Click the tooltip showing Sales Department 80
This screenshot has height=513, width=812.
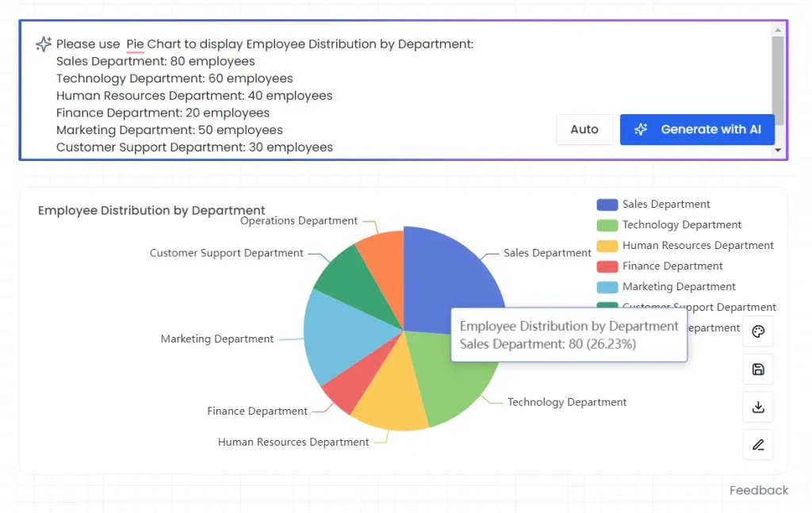[x=569, y=335]
